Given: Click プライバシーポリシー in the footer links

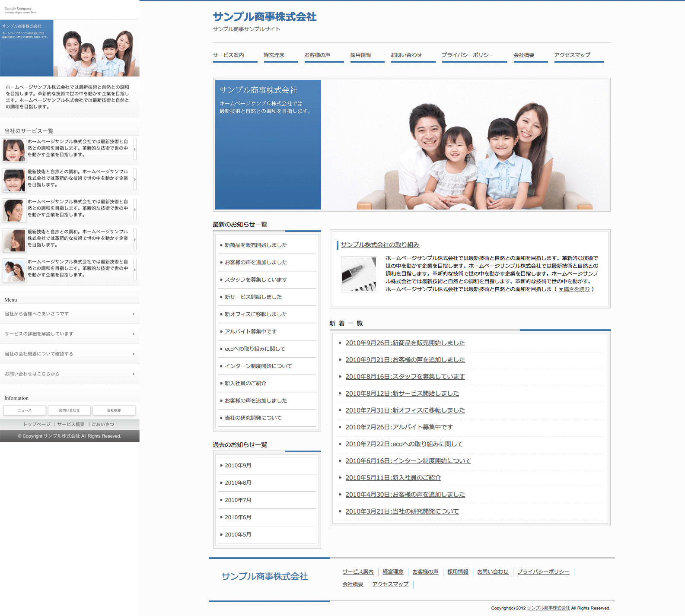Looking at the screenshot, I should pos(543,572).
